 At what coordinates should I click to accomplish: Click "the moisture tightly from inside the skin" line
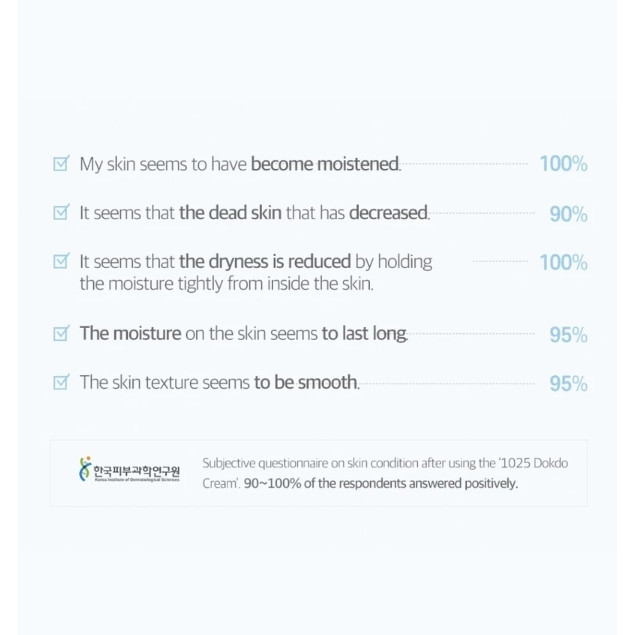tap(226, 284)
